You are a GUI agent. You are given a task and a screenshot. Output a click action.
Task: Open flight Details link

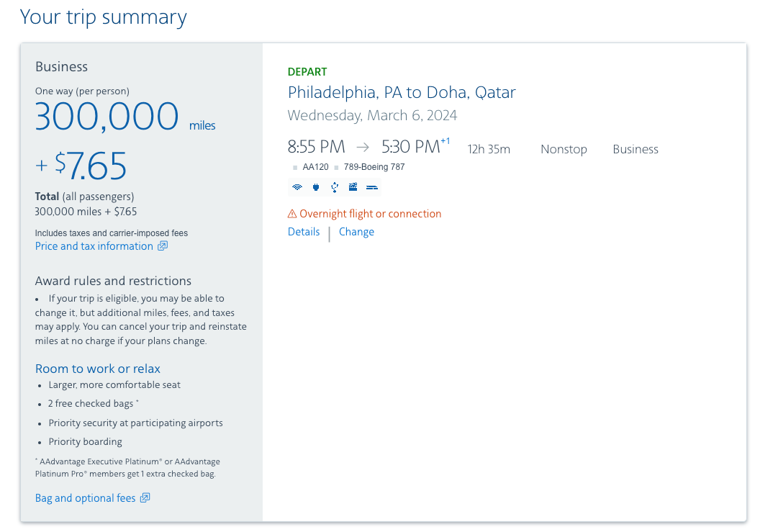coord(304,232)
